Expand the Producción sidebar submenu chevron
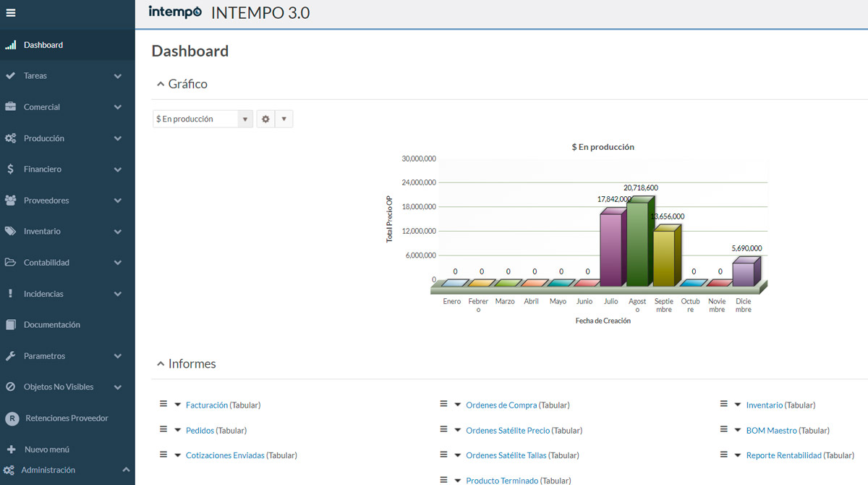This screenshot has height=485, width=868. pos(118,138)
